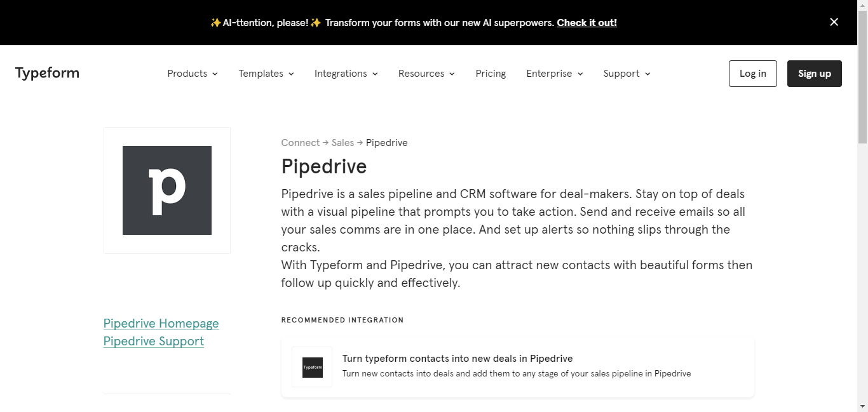Open the Pipedrive Support link
Image resolution: width=868 pixels, height=412 pixels.
pos(153,341)
